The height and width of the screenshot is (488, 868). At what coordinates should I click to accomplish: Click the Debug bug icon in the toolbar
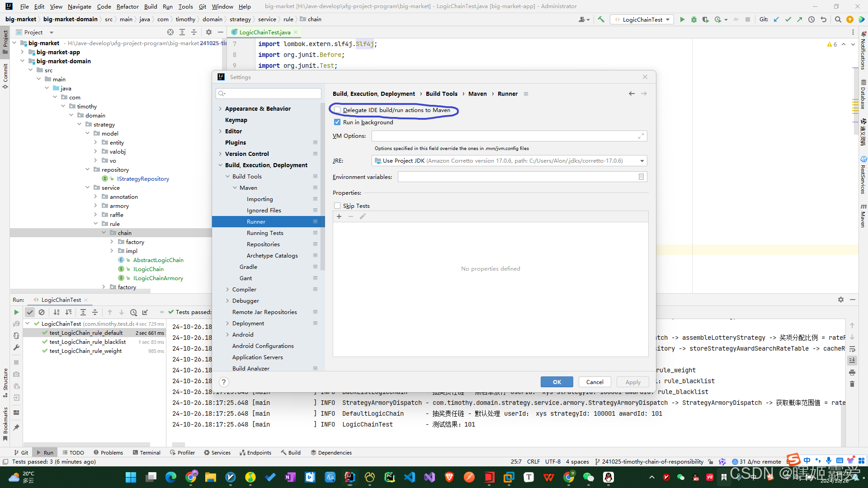[x=693, y=19]
